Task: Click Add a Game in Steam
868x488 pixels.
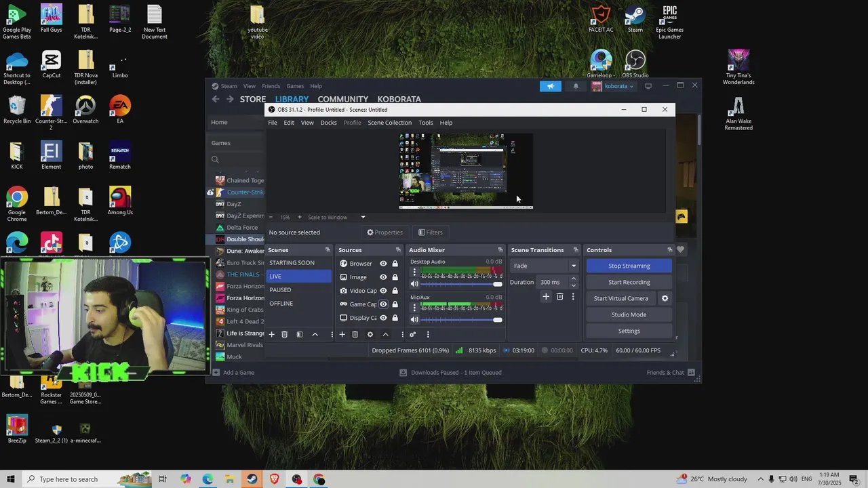Action: tap(233, 372)
